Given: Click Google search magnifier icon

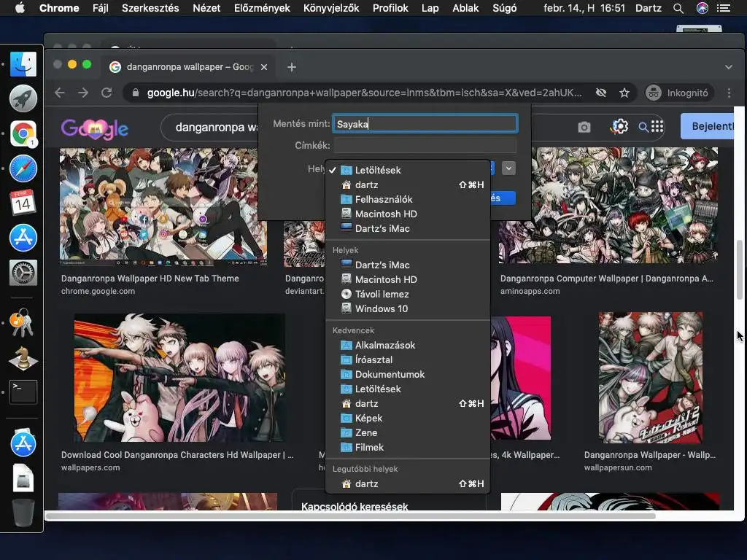Looking at the screenshot, I should 643,127.
